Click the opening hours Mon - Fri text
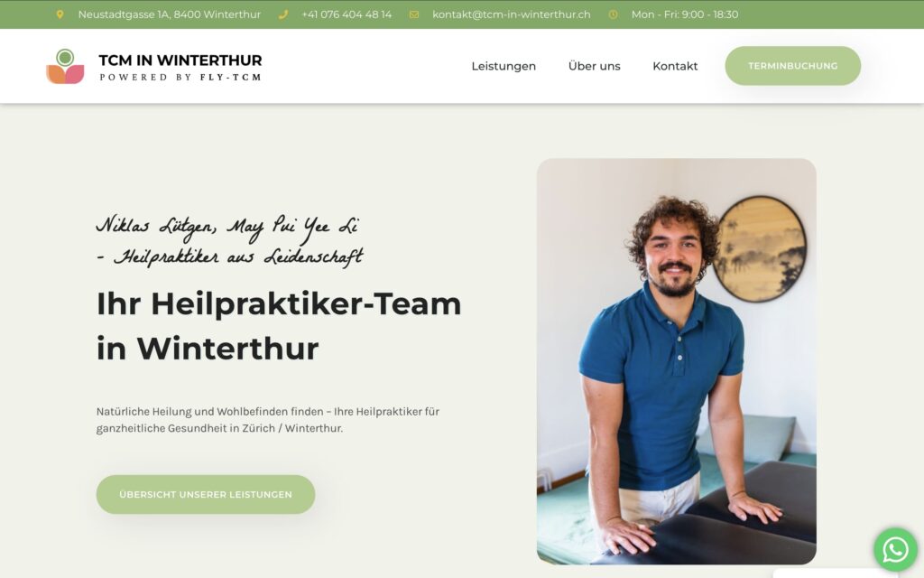This screenshot has height=578, width=924. 684,14
